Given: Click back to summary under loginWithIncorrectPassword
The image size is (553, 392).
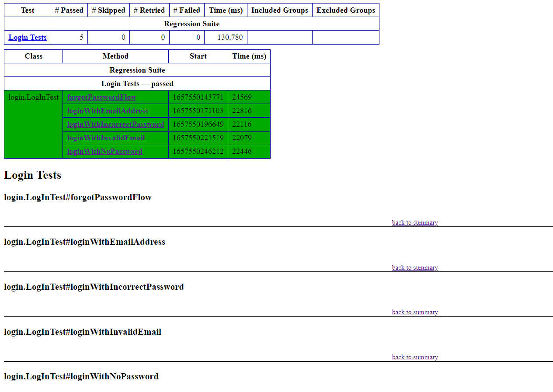Looking at the screenshot, I should tap(415, 312).
